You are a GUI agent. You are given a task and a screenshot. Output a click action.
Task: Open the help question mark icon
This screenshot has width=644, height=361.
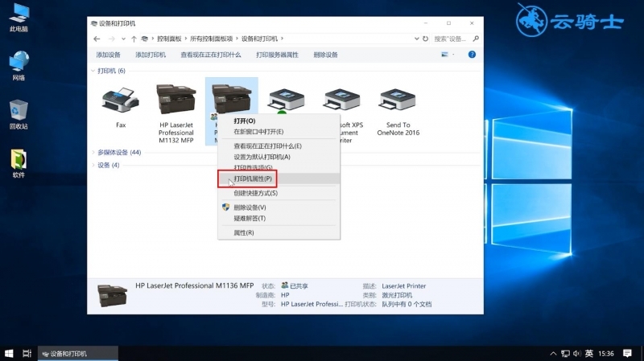coord(472,55)
